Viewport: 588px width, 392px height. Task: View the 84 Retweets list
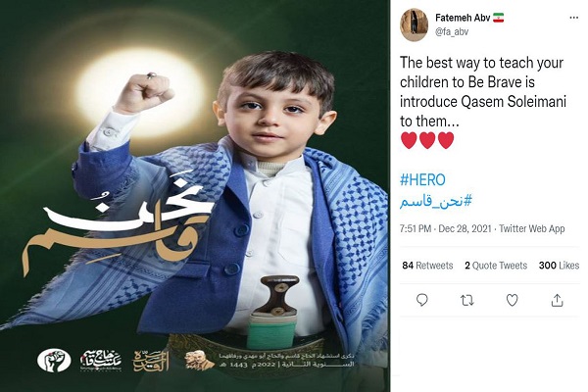[x=427, y=266]
